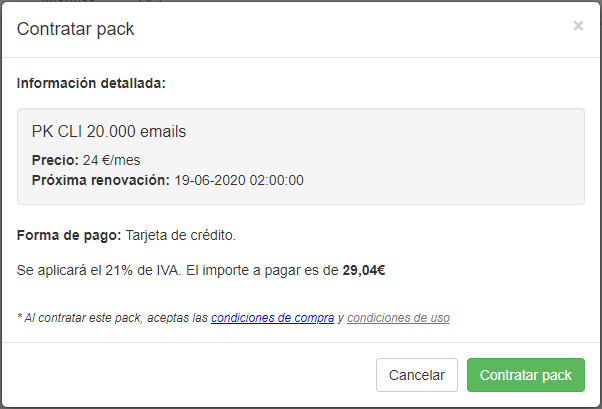
Task: Click the Precio label
Action: point(55,160)
